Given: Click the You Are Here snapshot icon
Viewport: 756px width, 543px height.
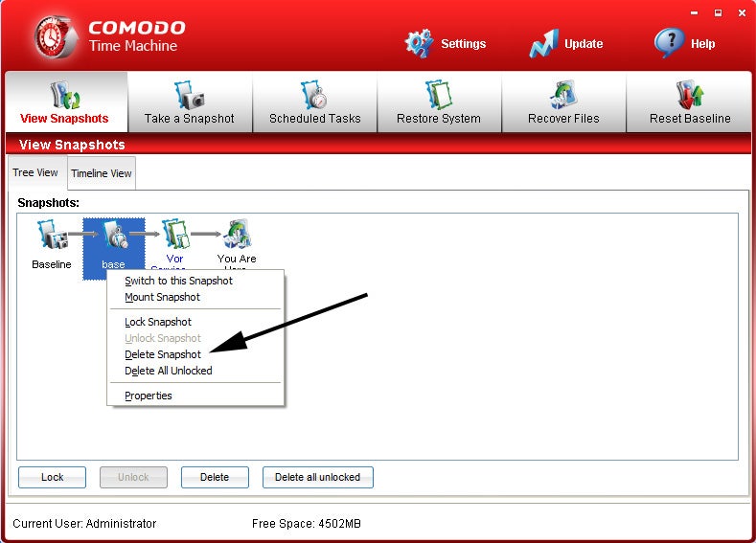Looking at the screenshot, I should tap(236, 234).
